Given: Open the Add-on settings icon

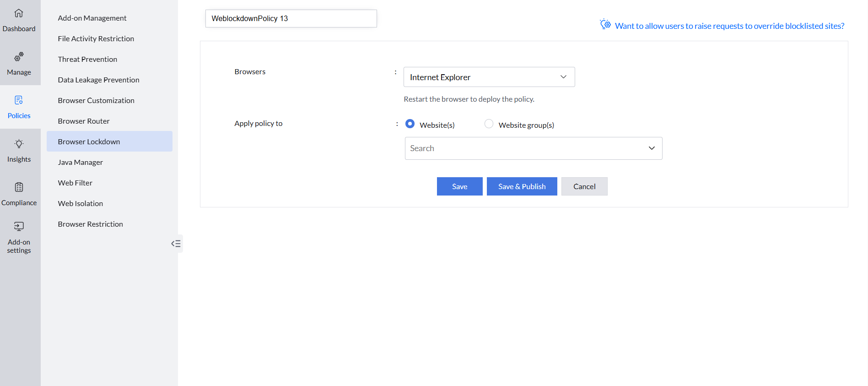Looking at the screenshot, I should [19, 226].
